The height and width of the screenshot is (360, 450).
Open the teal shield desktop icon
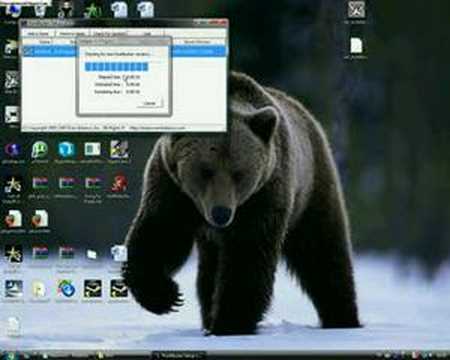point(66,150)
